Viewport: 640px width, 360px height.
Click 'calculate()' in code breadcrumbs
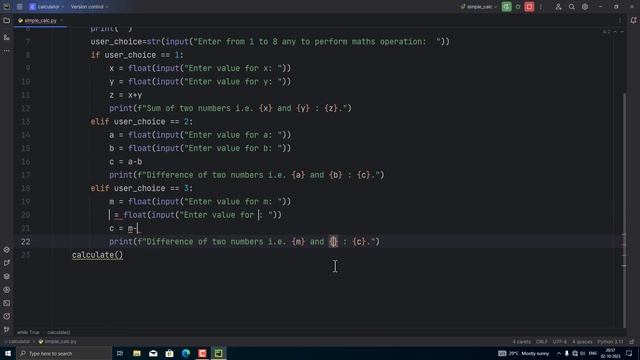point(58,333)
